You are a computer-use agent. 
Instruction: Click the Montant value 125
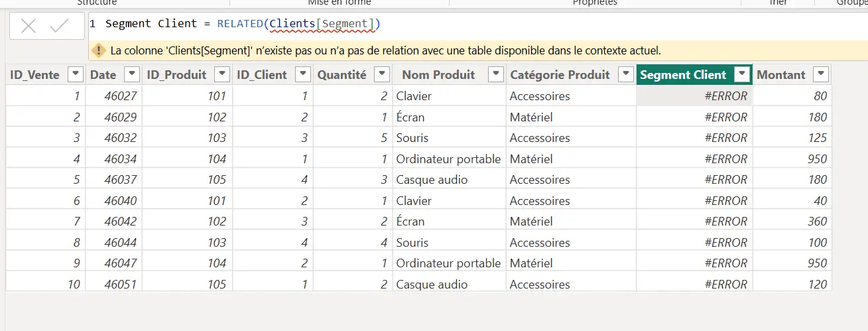(792, 138)
